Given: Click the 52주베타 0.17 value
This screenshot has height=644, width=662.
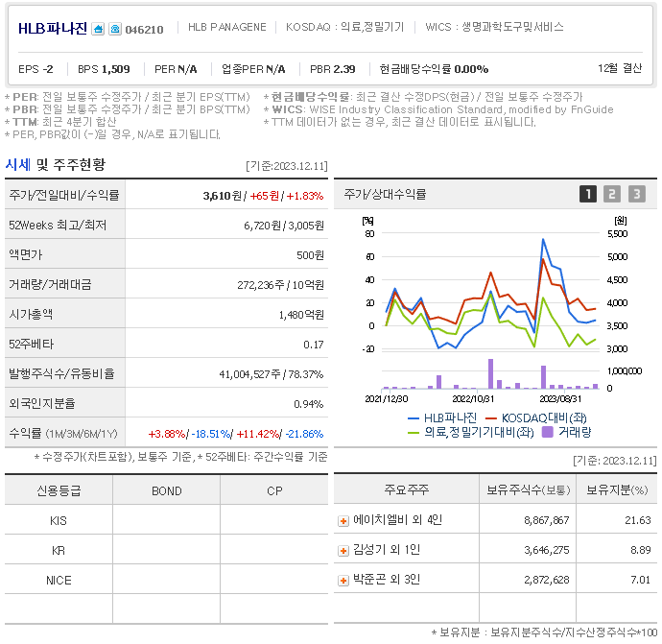Looking at the screenshot, I should pos(314,345).
